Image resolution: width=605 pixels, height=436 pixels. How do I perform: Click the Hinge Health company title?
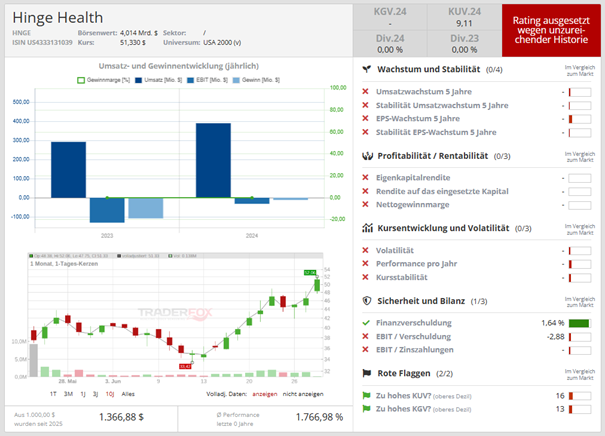pyautogui.click(x=58, y=18)
